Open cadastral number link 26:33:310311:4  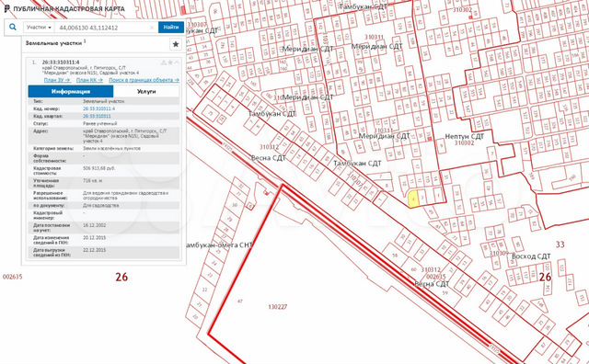[98, 108]
